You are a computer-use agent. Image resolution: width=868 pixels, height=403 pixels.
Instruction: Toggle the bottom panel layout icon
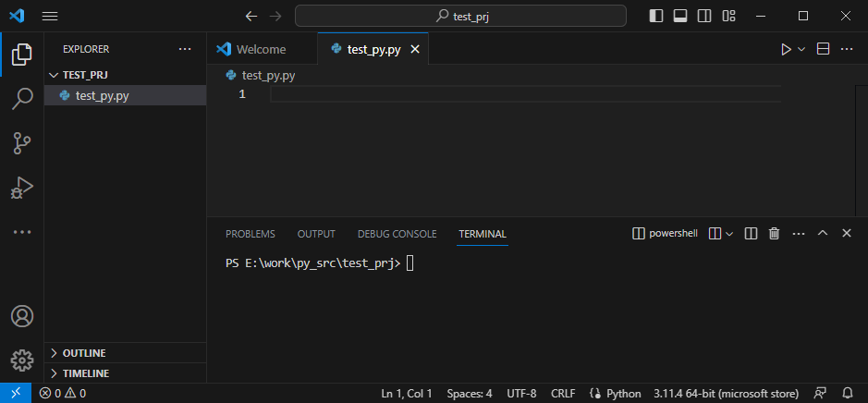[680, 16]
